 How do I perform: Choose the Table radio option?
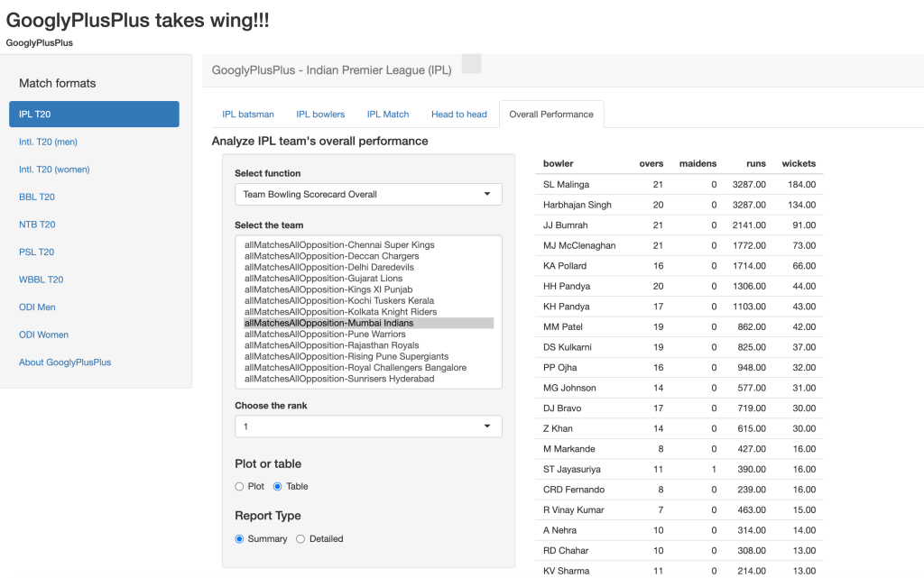tap(278, 486)
